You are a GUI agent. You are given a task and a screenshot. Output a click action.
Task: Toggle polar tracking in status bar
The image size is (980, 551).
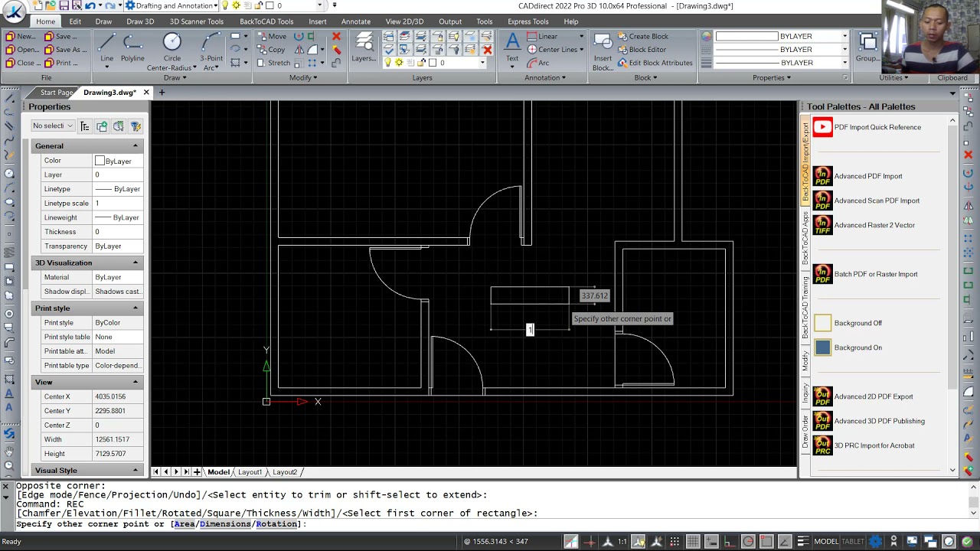748,542
